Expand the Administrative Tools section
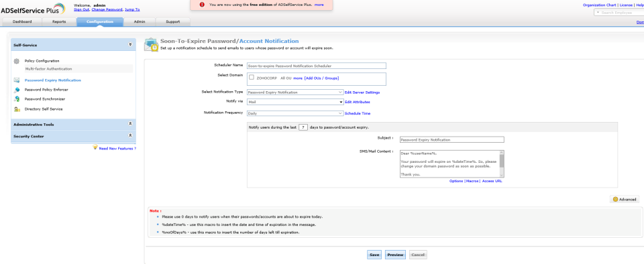The width and height of the screenshot is (644, 264). pos(130,124)
